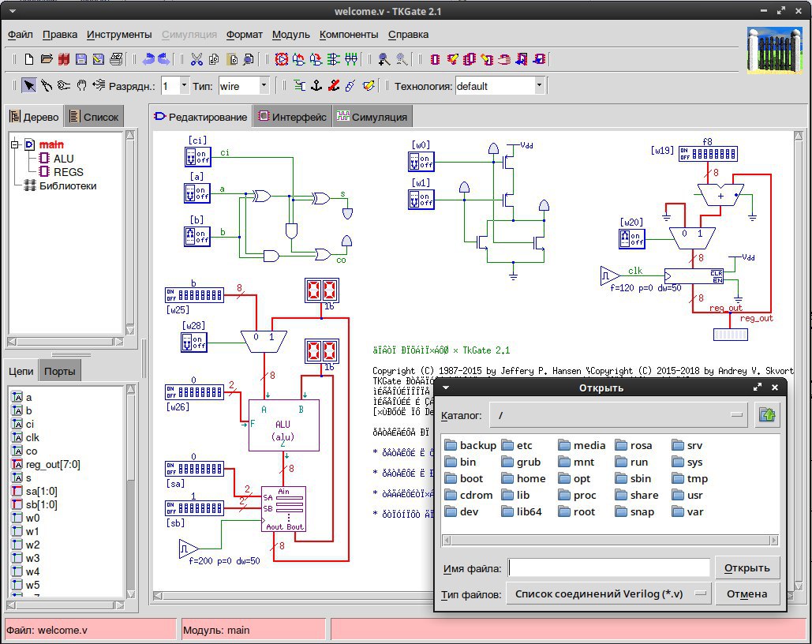Toggle the [w20] on/off switch
Image resolution: width=812 pixels, height=644 pixels.
[632, 239]
